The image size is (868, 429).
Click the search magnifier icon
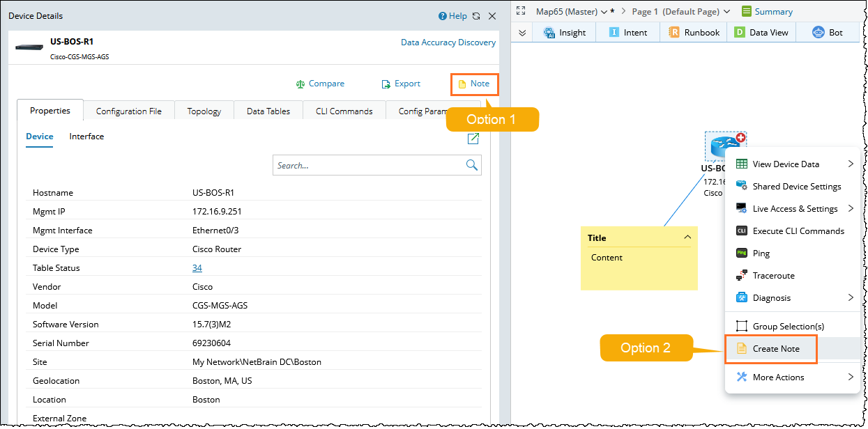(472, 165)
